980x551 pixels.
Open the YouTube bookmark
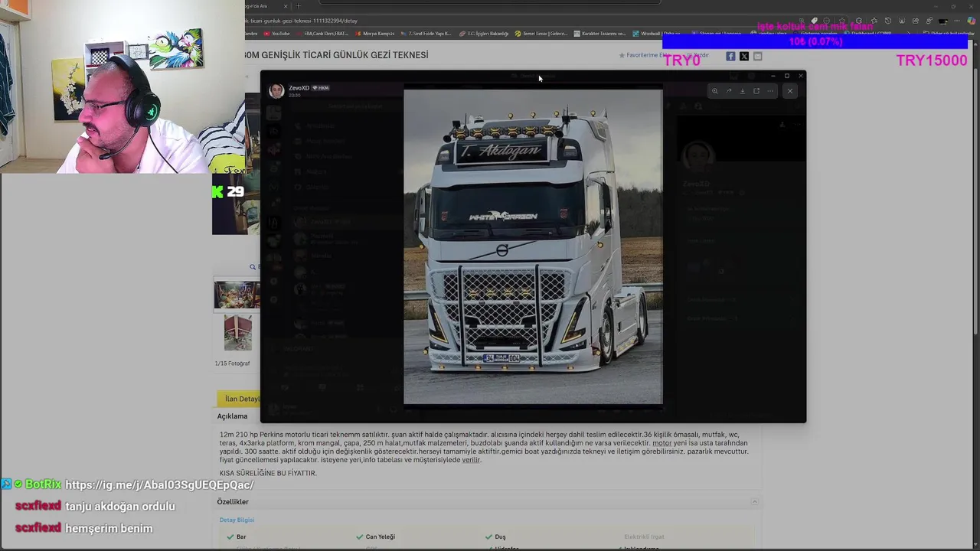point(276,34)
